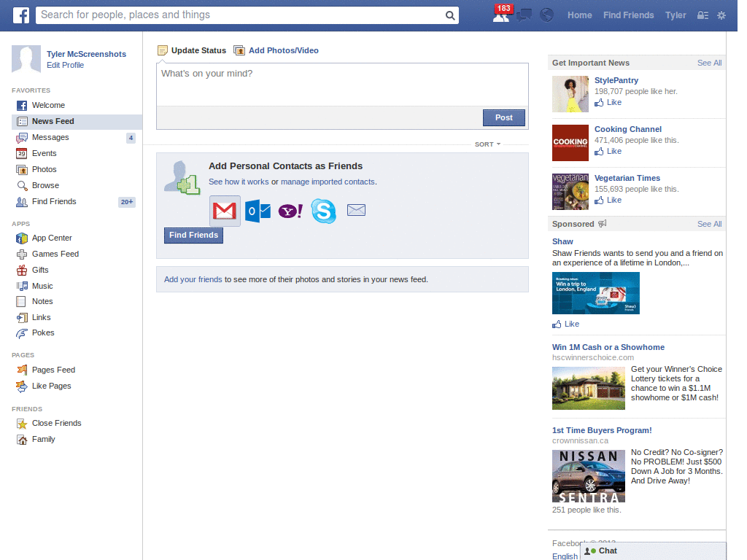Like the Shaw sponsored ad

coord(565,324)
